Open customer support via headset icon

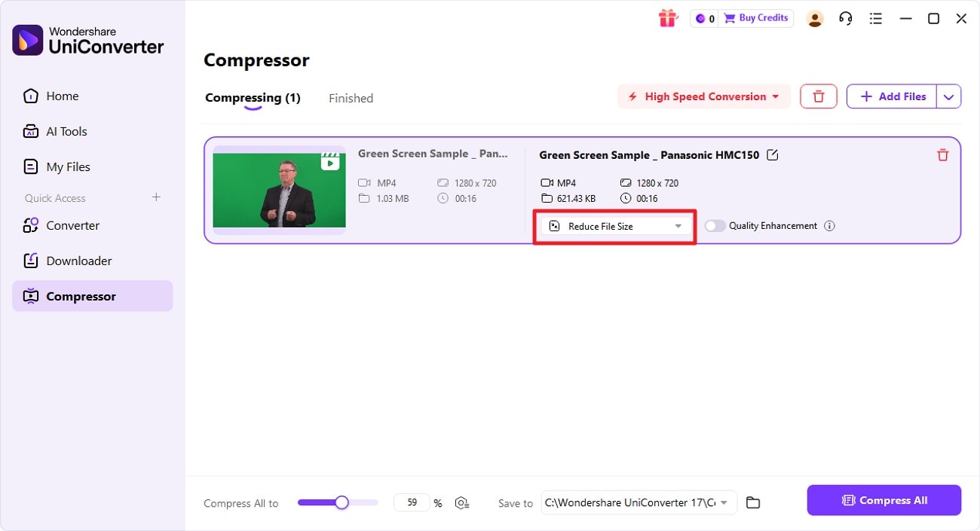point(845,17)
